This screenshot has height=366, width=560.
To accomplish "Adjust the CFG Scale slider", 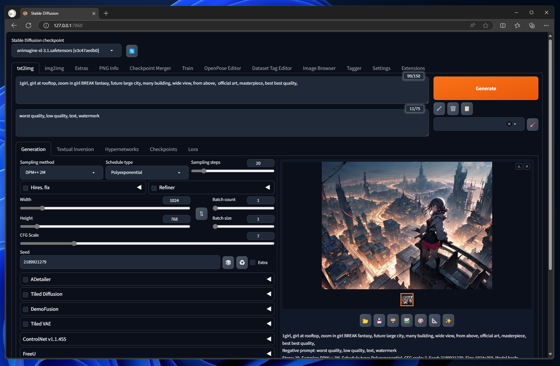I will point(147,244).
